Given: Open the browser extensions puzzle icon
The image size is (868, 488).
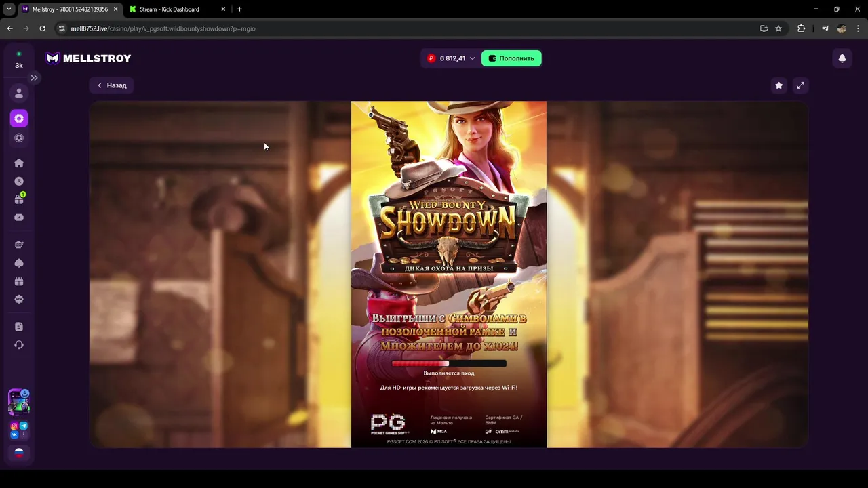Looking at the screenshot, I should [x=802, y=28].
